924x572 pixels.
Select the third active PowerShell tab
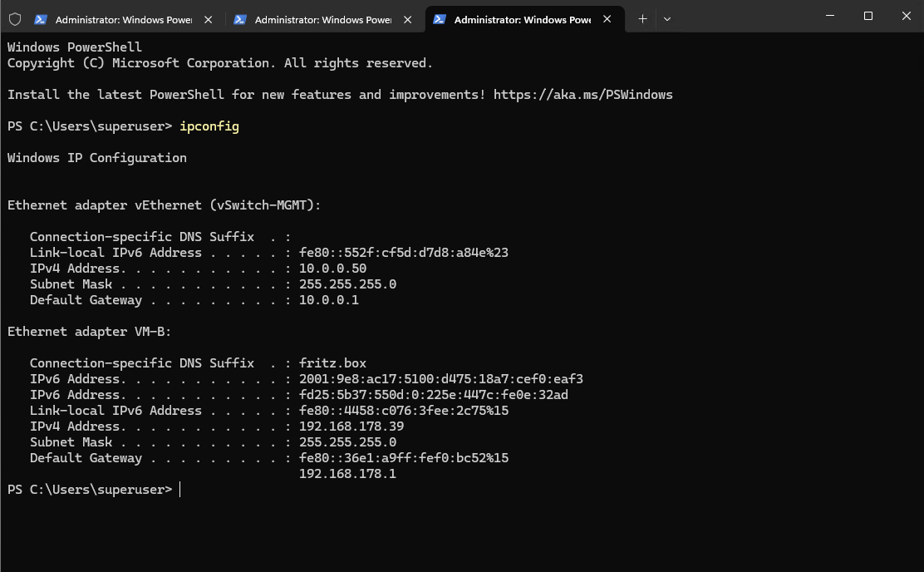click(x=523, y=19)
